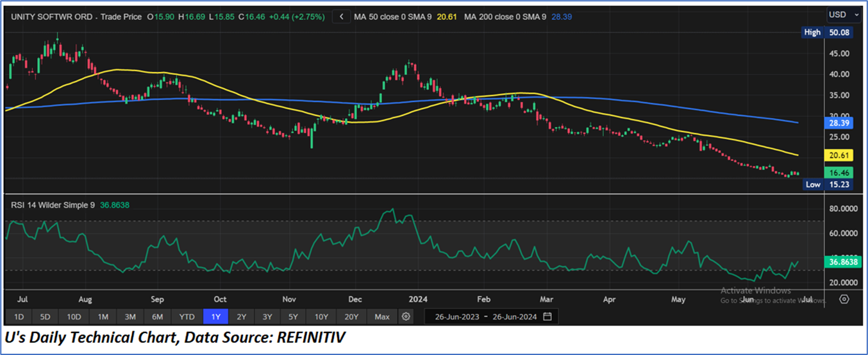Select the 1D time range
The width and height of the screenshot is (868, 355).
tap(19, 316)
